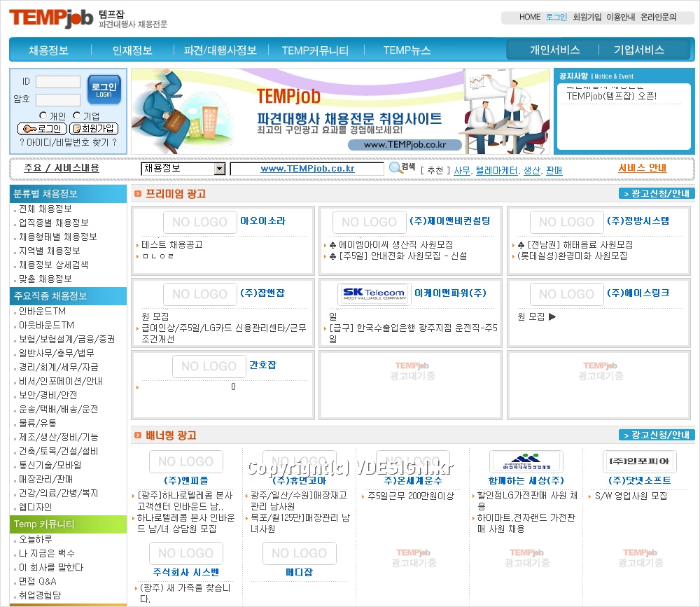Open 전체 채용정보 in sidebar
Viewport: 700px width, 607px height.
coord(45,209)
